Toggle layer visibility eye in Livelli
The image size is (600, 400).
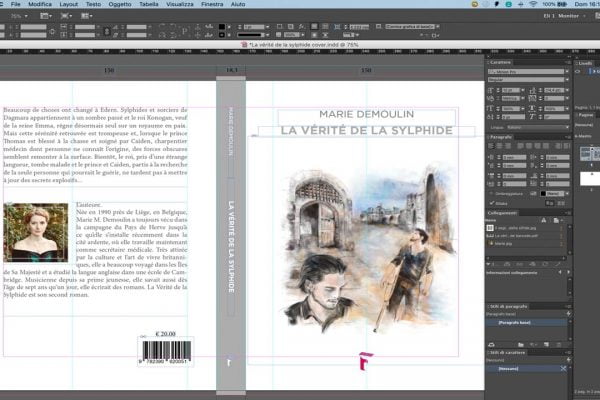click(x=578, y=72)
